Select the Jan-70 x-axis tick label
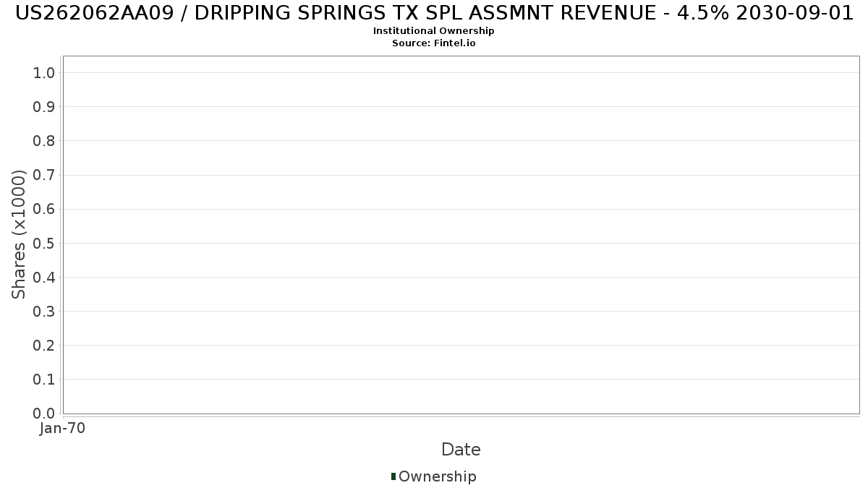The image size is (868, 488). coord(63,429)
